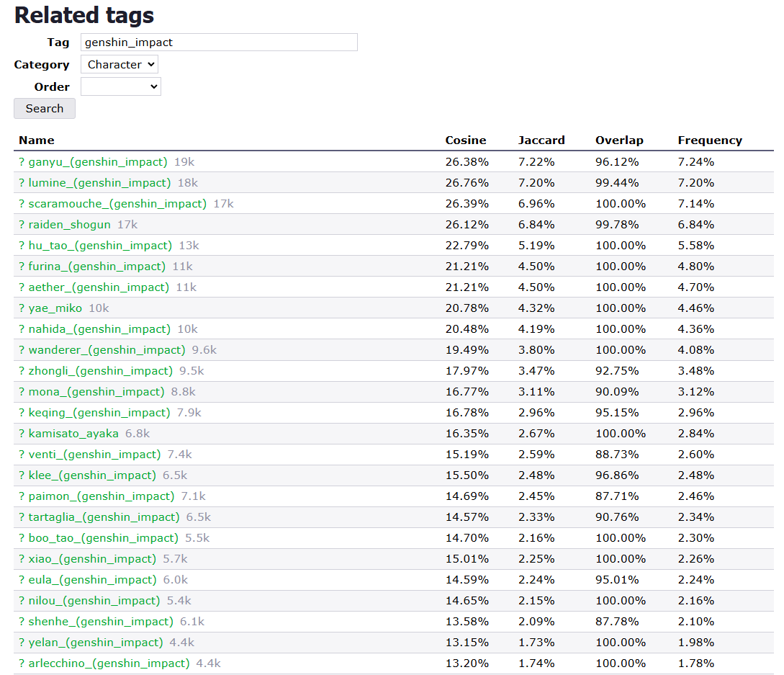Open the yelan_(genshin_impact) tag link
The width and height of the screenshot is (784, 675).
pos(96,643)
